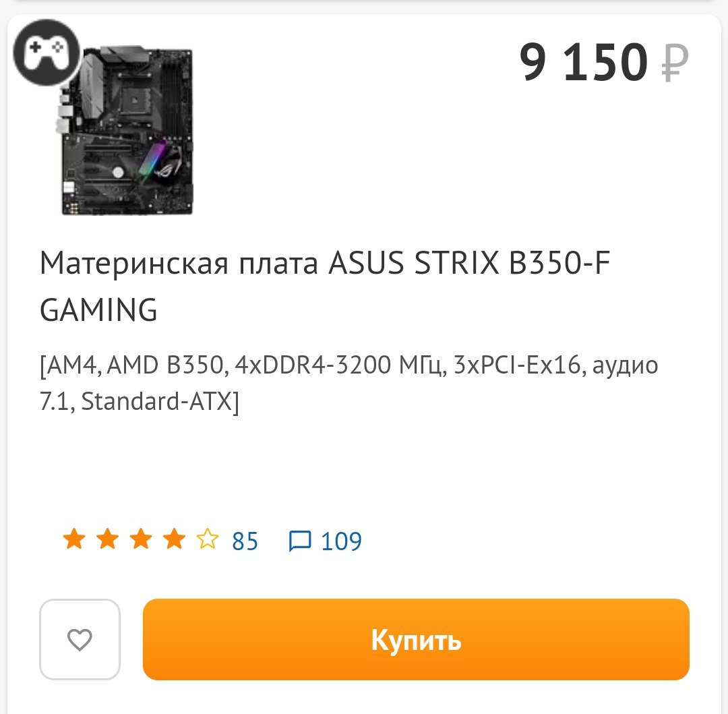Click the ROG eye logo on the motherboard photo
Viewport: 728px width, 714px height.
[166, 168]
